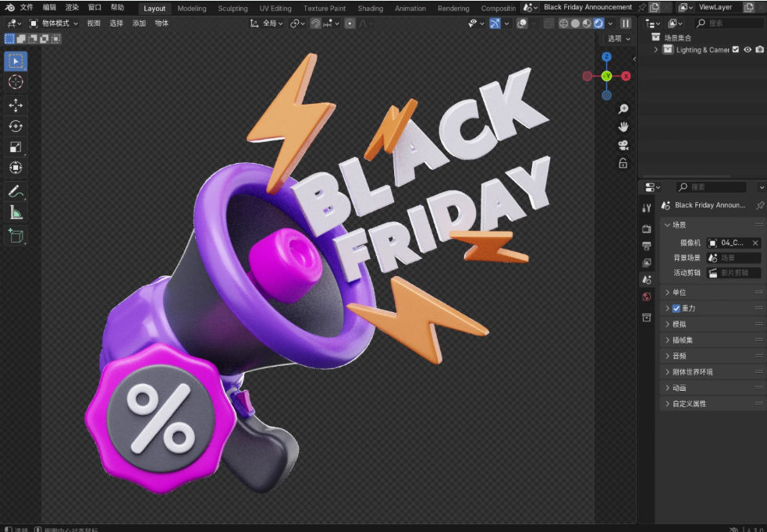Viewport: 767px width, 532px height.
Task: Uncheck the Lighting & Camera collection checkbox
Action: tap(736, 50)
